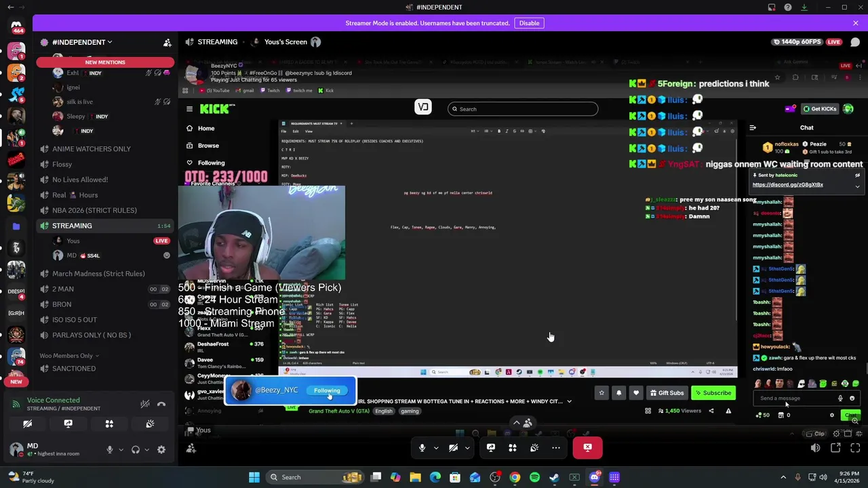
Task: Open the activities icon in voice panel
Action: [x=109, y=424]
